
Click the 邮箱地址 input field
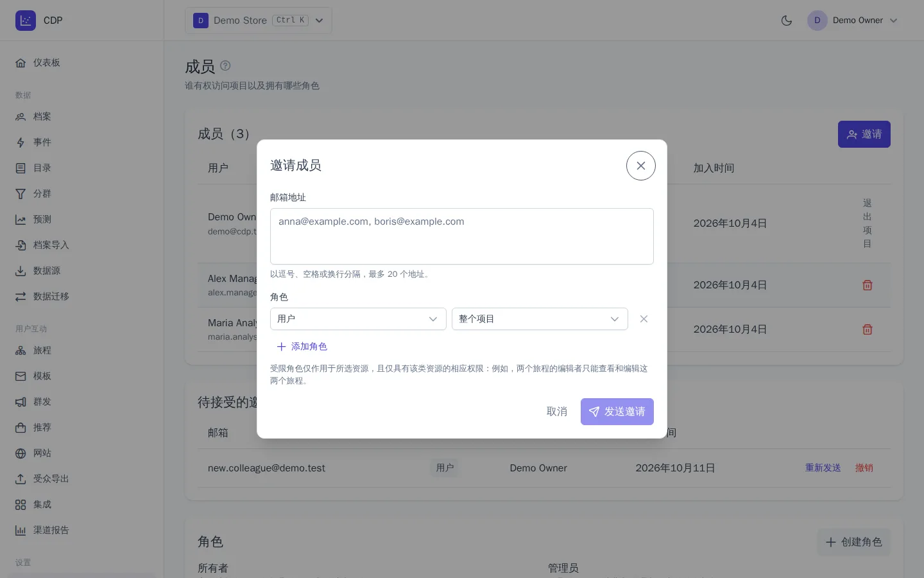[x=462, y=236]
